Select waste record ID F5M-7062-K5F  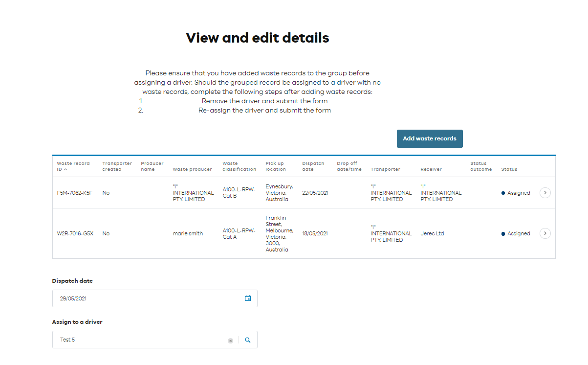(75, 193)
